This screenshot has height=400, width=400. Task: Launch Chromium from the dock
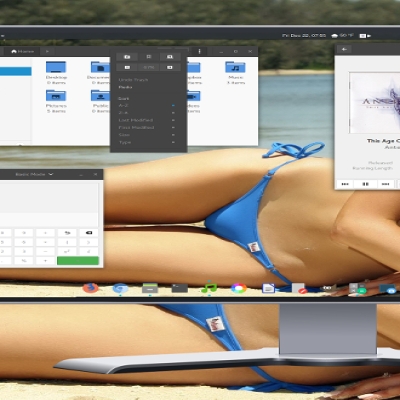[x=120, y=288]
